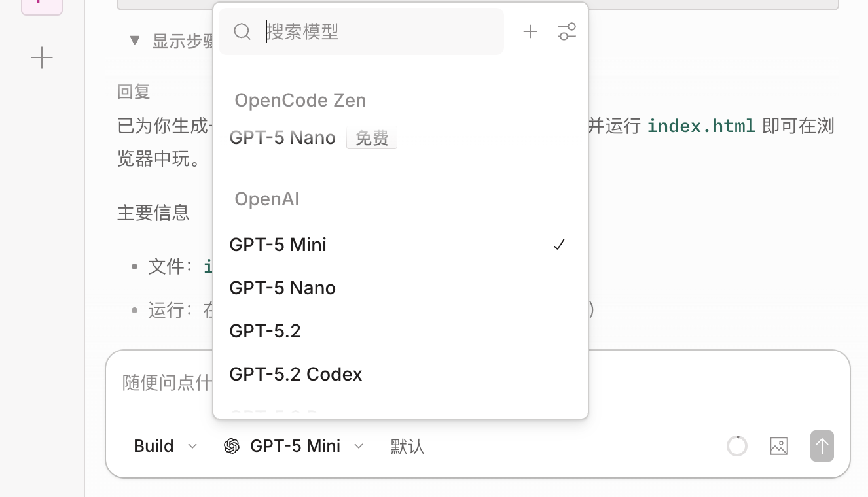Select the checked GPT-5 Mini model
Image resolution: width=868 pixels, height=497 pixels.
coord(278,245)
